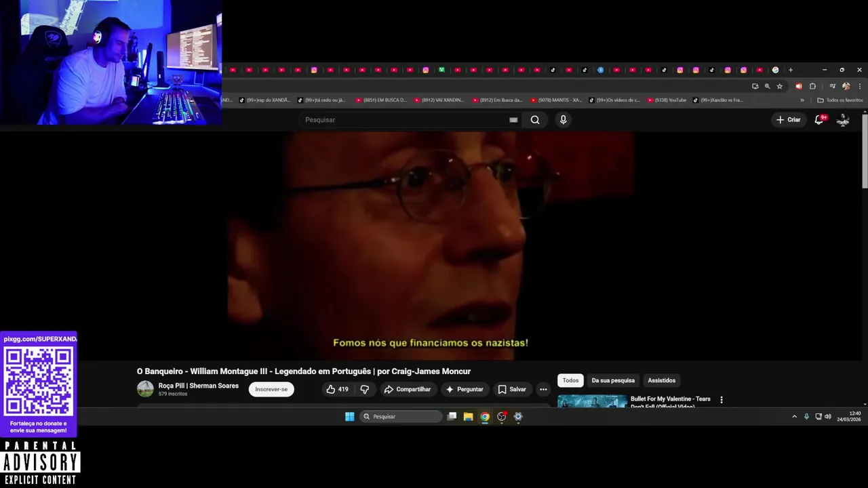This screenshot has width=868, height=488.
Task: Open the video's three-dot more actions menu
Action: [x=543, y=389]
